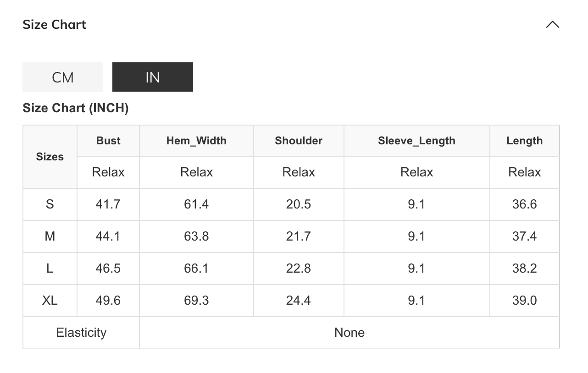Select the XL size row label

click(50, 300)
